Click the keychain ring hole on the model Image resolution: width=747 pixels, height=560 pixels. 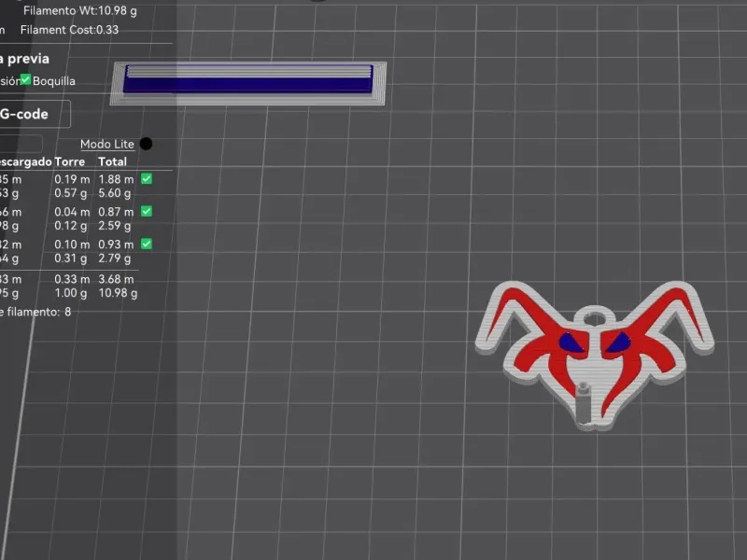[595, 317]
